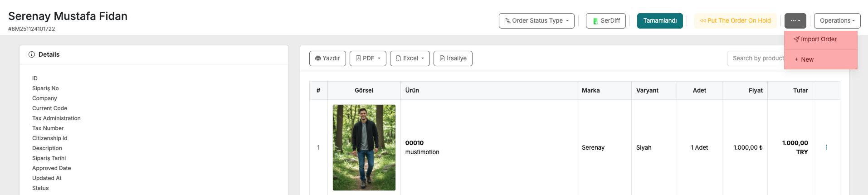868x195 pixels.
Task: Click the SerDiff button
Action: coord(606,21)
